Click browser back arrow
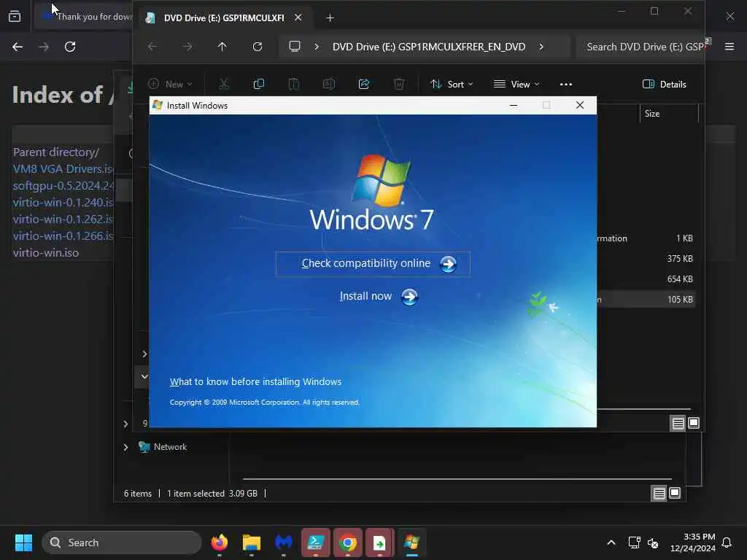 point(18,47)
